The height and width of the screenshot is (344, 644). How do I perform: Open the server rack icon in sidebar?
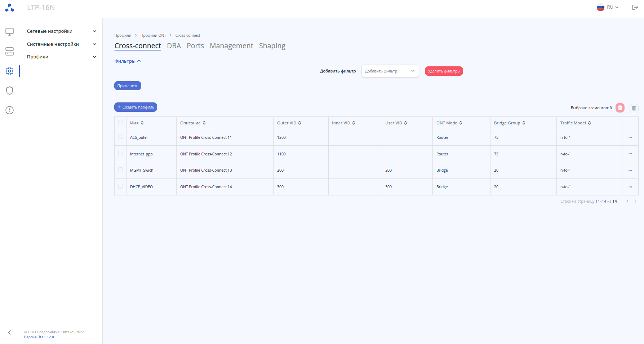tap(10, 52)
